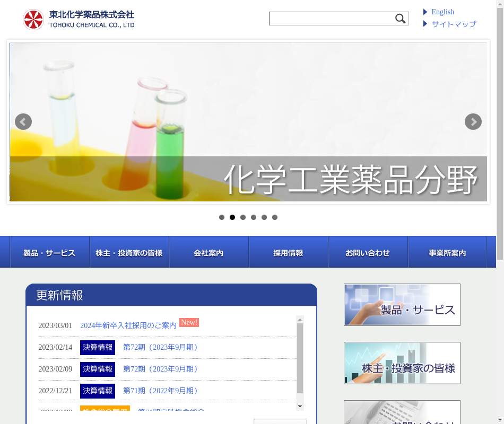The width and height of the screenshot is (504, 424).
Task: Click the magnifying glass search icon
Action: pos(400,19)
